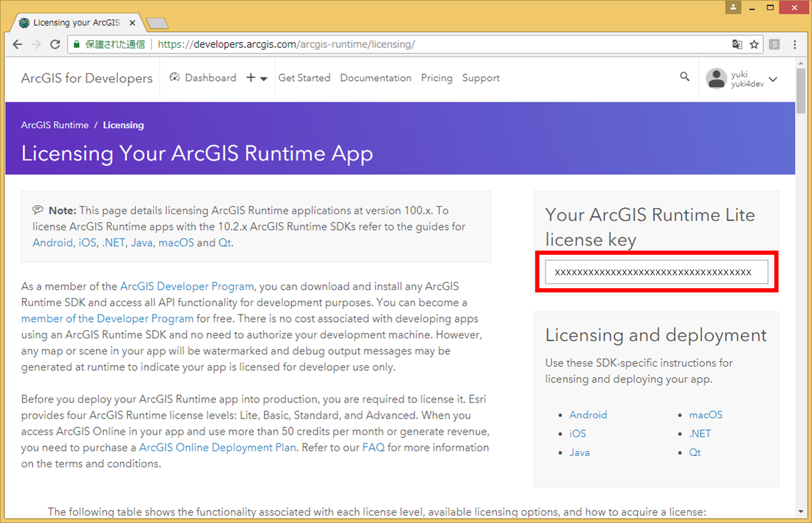Image resolution: width=812 pixels, height=523 pixels.
Task: Open Android under Licensing and deployment
Action: tap(588, 415)
